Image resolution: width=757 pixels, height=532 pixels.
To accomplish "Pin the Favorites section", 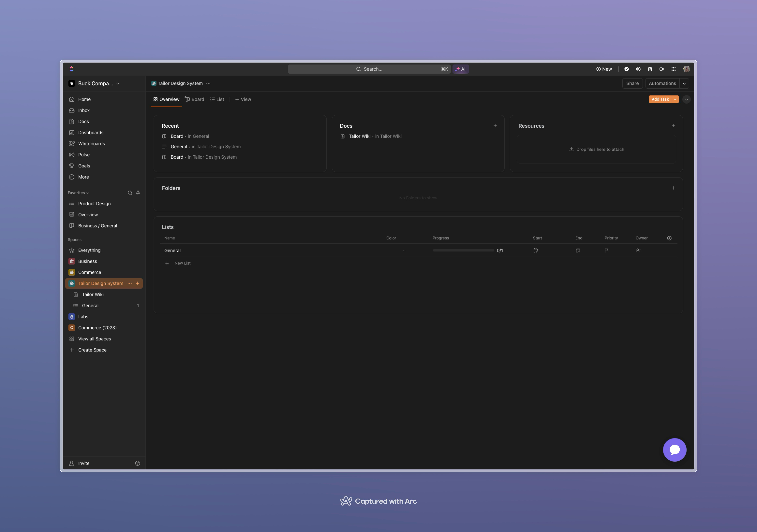I will tap(138, 193).
